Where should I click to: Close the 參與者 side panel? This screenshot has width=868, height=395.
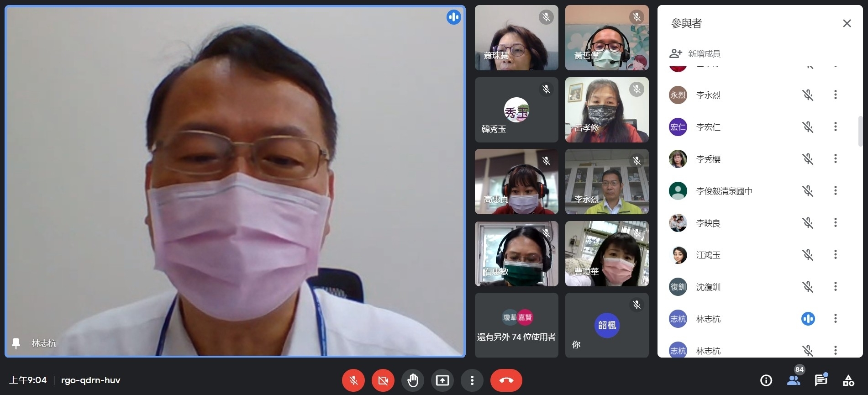click(x=847, y=23)
